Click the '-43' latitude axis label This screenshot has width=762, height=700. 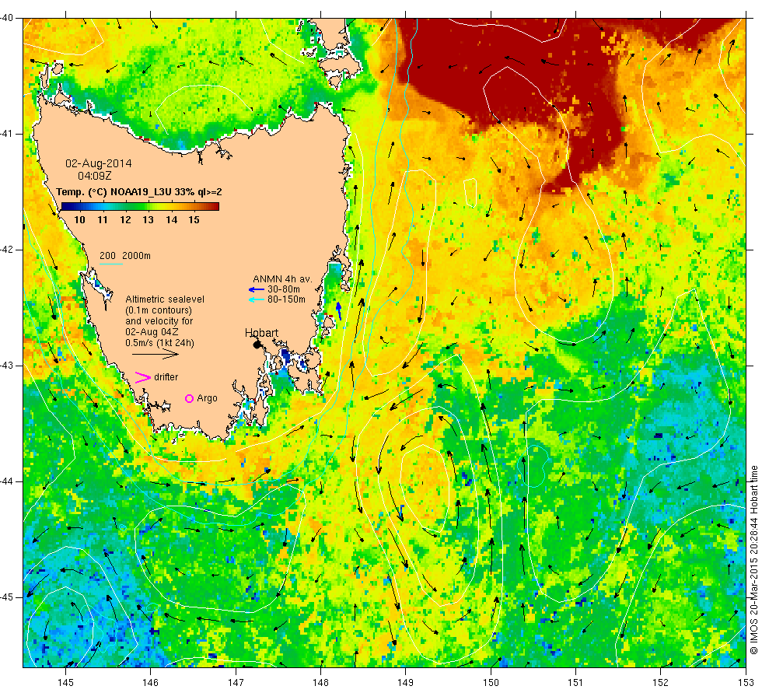pos(7,366)
